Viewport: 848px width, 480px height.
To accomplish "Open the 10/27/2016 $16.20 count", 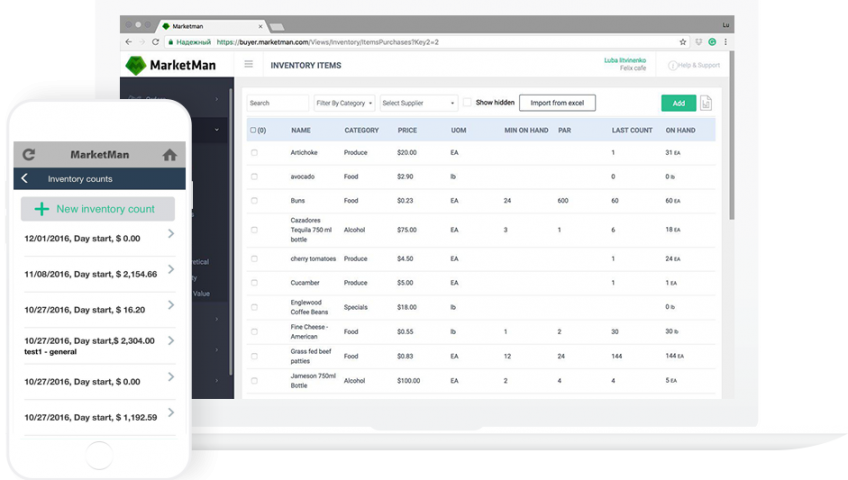I will point(100,310).
